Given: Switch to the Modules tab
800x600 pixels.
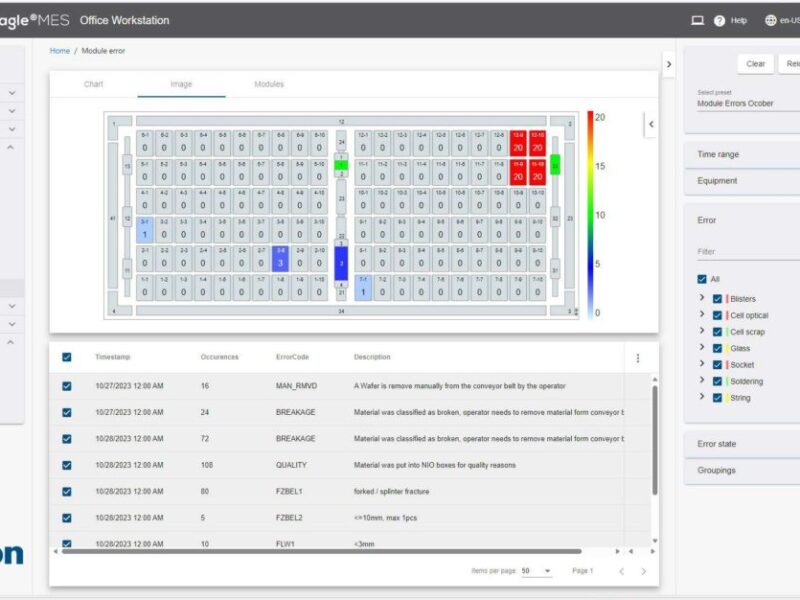Looking at the screenshot, I should tap(269, 84).
